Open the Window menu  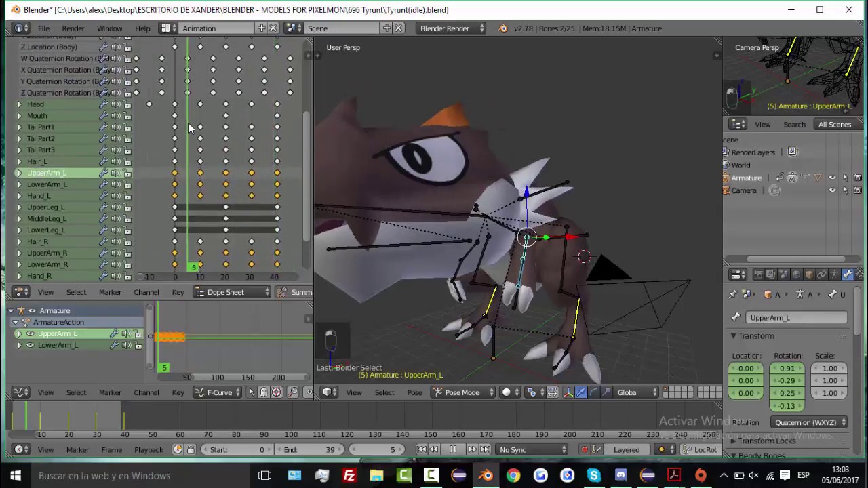tap(109, 28)
